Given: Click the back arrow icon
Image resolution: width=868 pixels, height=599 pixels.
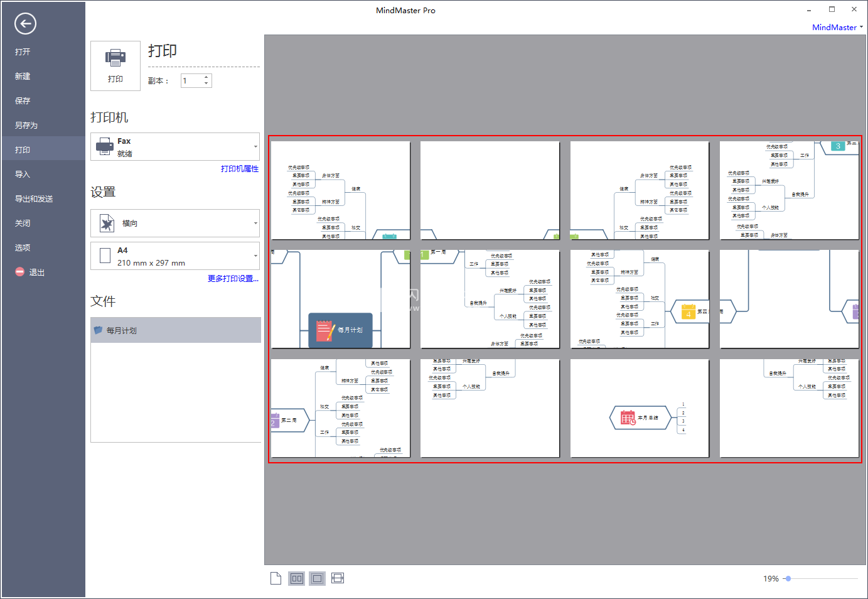Looking at the screenshot, I should pos(25,24).
